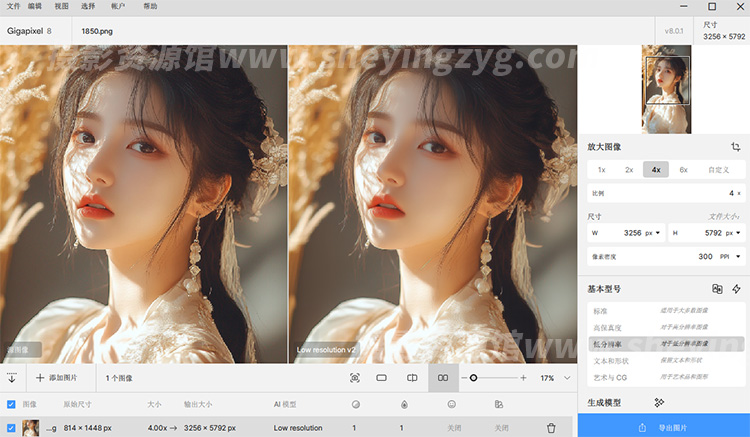
Task: Click the 导出图片 export button
Action: tap(663, 427)
